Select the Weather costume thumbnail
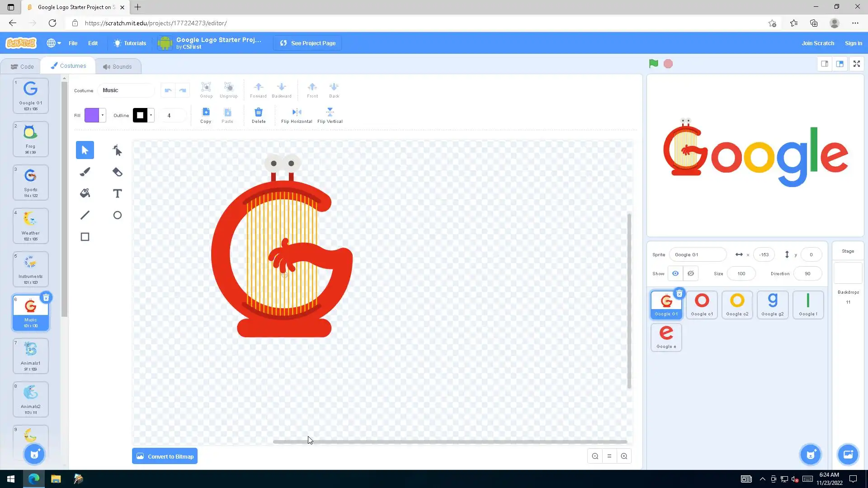The height and width of the screenshot is (488, 868). click(x=30, y=225)
